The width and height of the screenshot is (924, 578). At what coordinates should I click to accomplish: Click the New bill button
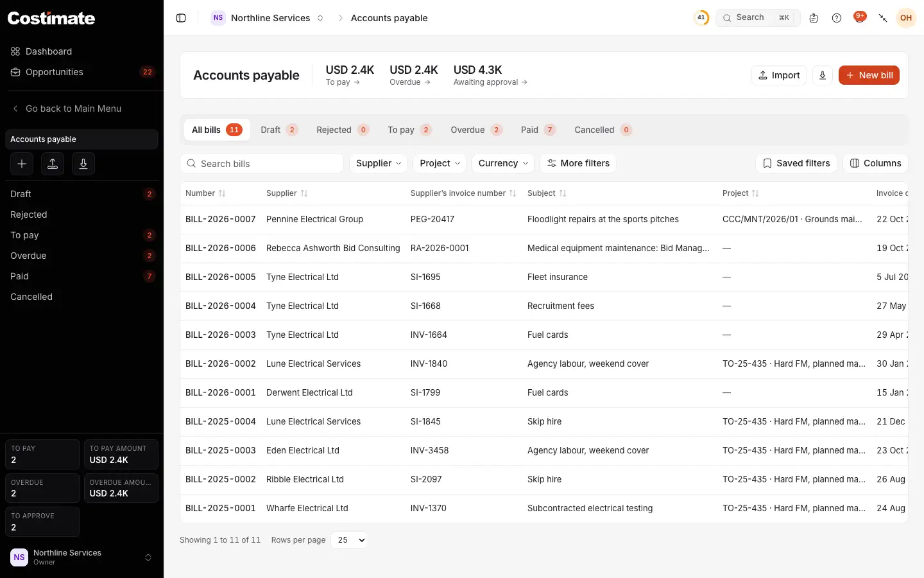tap(869, 75)
